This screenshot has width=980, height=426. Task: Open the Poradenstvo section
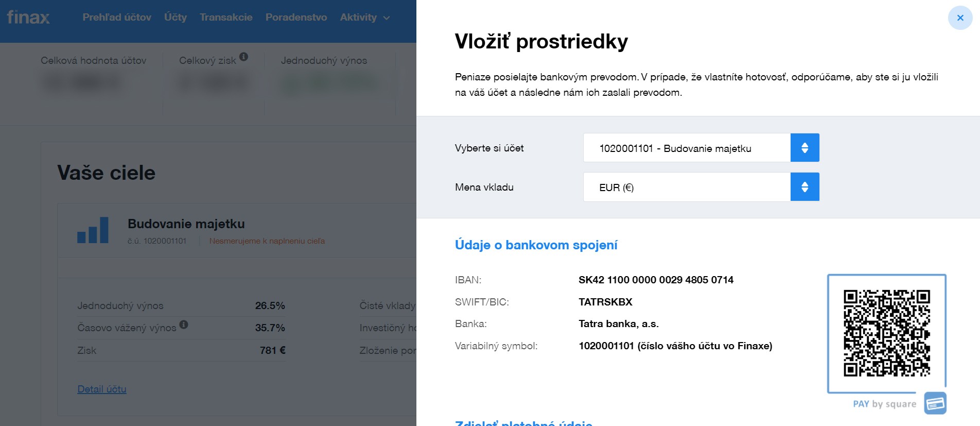click(295, 17)
